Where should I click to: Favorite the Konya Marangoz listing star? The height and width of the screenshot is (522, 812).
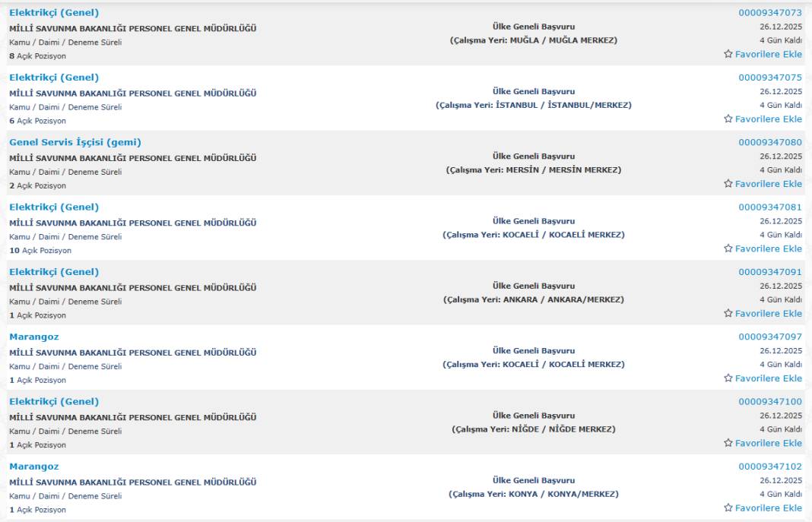click(728, 508)
